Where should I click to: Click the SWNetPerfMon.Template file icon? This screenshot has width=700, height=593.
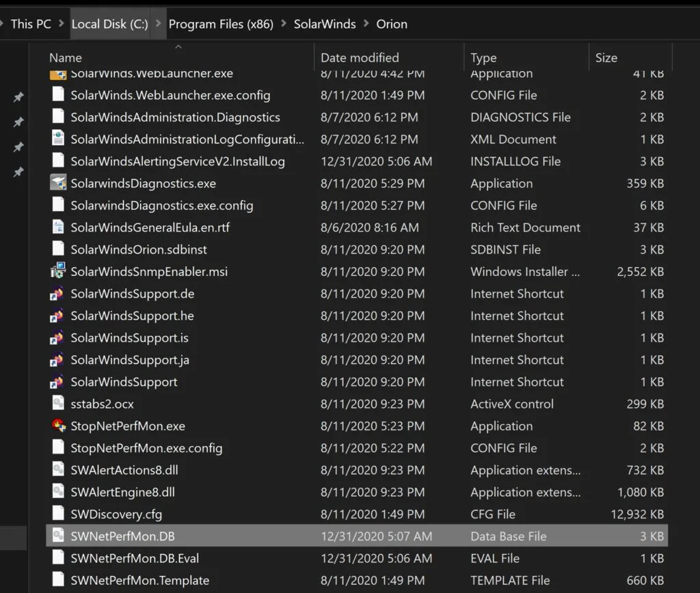click(x=58, y=579)
